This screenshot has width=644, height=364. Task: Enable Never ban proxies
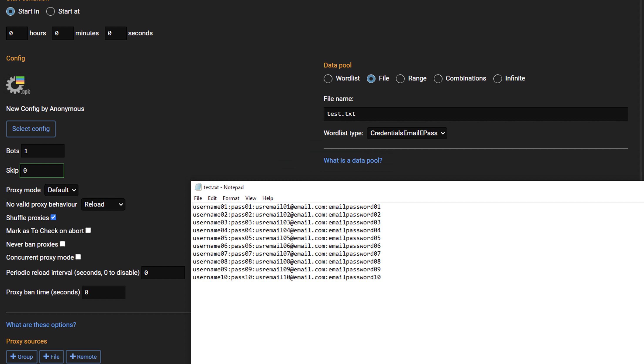click(62, 244)
